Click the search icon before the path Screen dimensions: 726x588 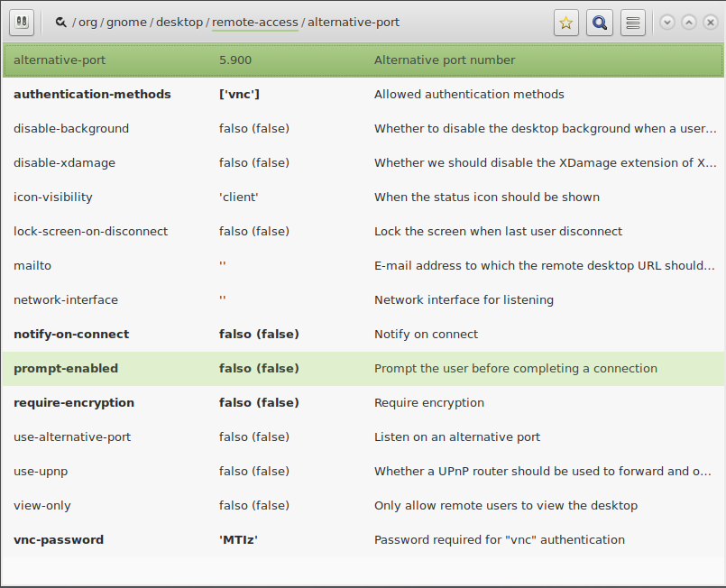coord(60,23)
